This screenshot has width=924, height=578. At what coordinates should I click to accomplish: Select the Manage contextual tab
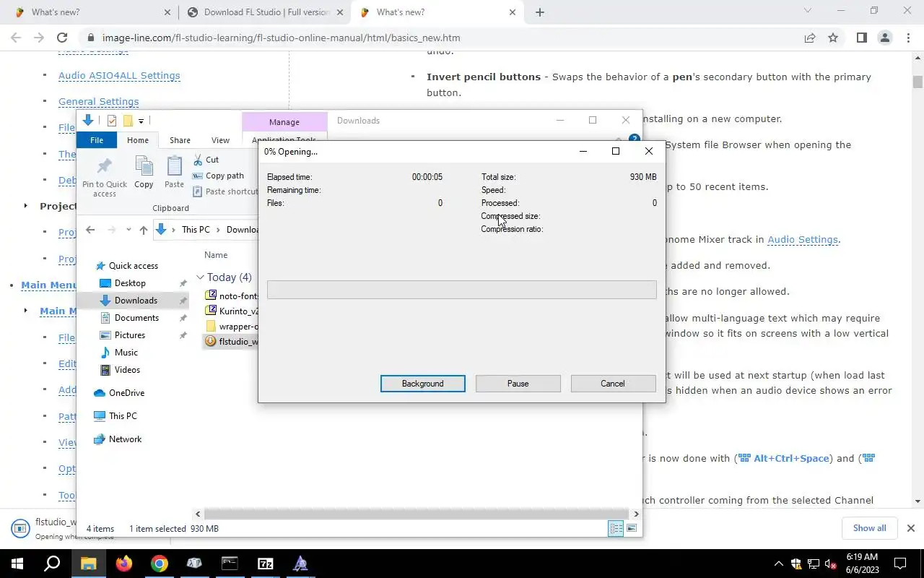tap(284, 122)
